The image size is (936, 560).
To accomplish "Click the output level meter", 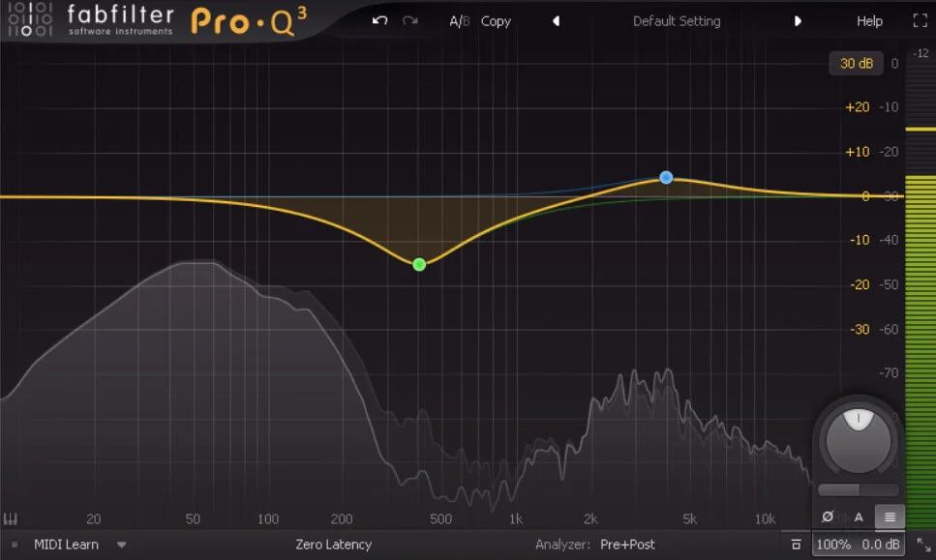I will tap(921, 291).
